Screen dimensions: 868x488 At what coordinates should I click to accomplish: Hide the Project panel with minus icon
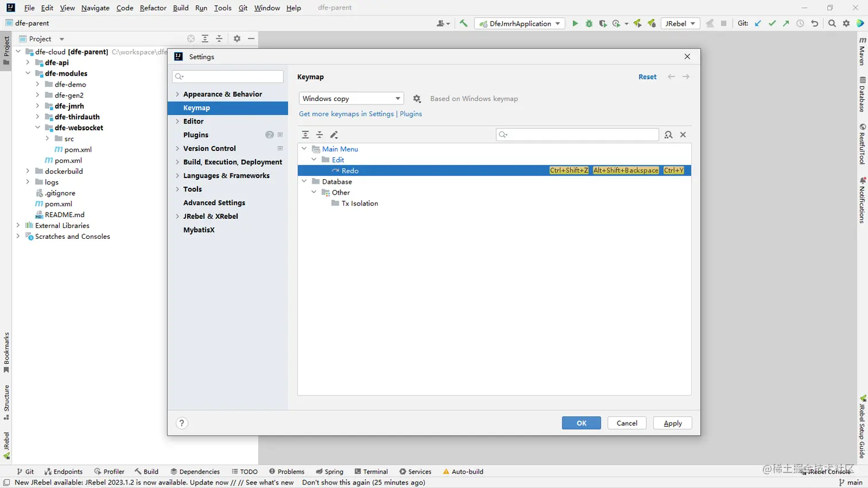(251, 38)
